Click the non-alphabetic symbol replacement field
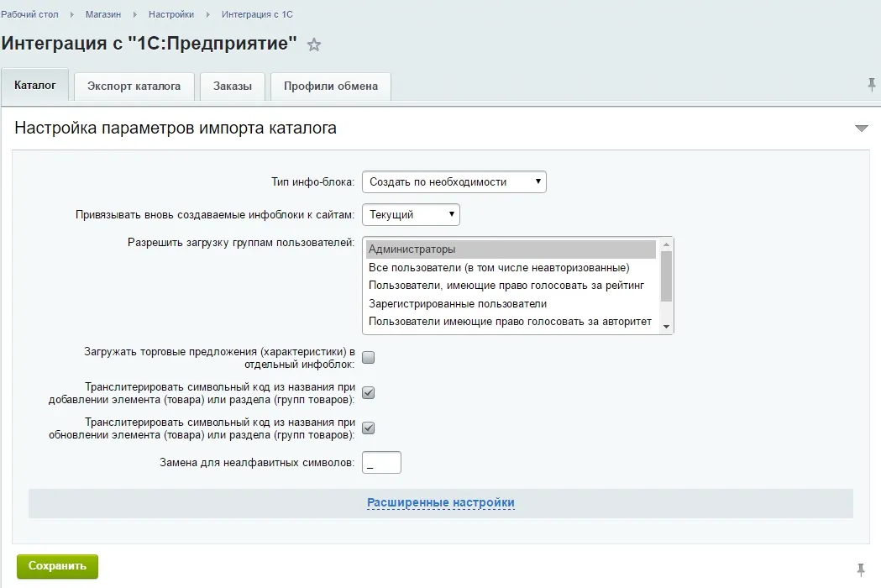Image resolution: width=881 pixels, height=588 pixels. click(x=381, y=463)
